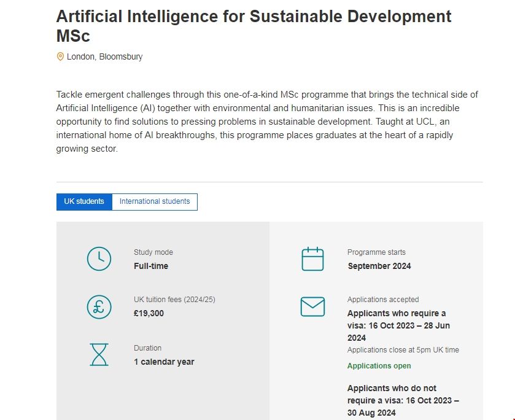The image size is (515, 420).
Task: Click the 1 calendar year duration
Action: (x=164, y=362)
